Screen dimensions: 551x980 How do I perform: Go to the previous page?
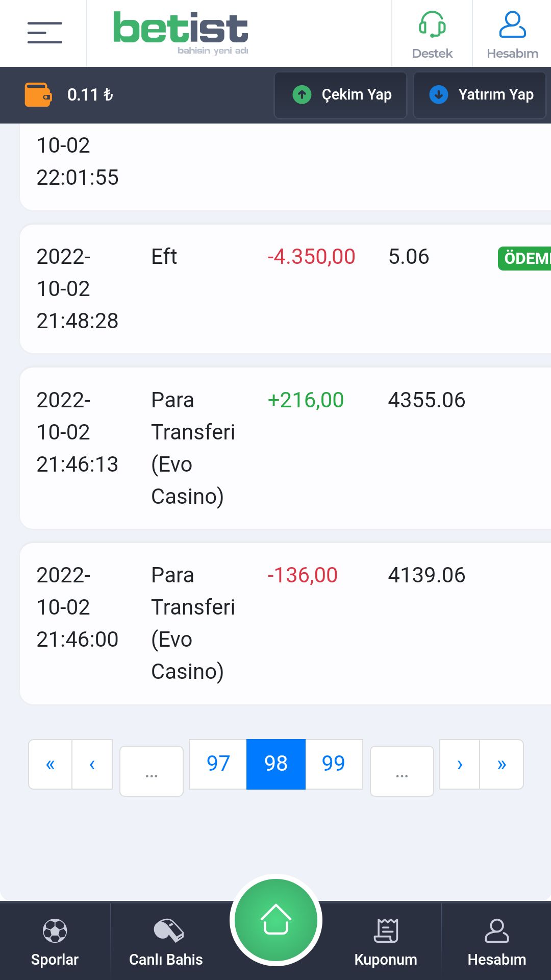coord(92,764)
